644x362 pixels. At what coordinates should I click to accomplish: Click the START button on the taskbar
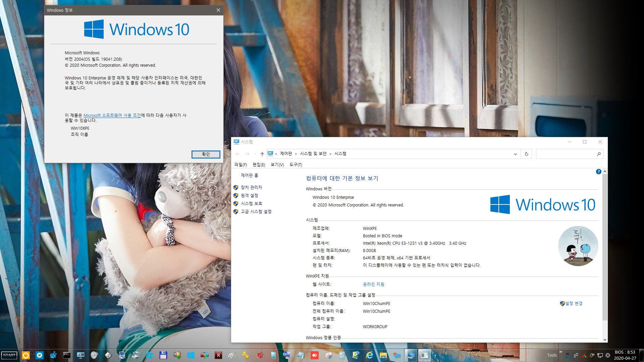[x=9, y=355]
